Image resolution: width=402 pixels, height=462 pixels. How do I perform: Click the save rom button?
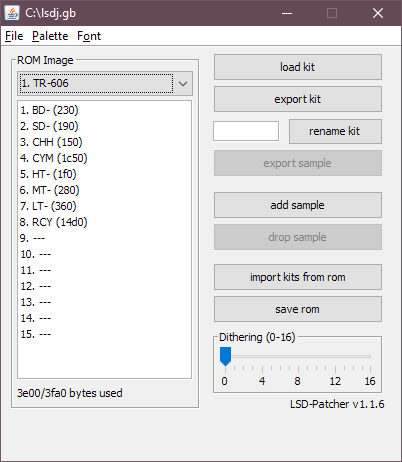pyautogui.click(x=298, y=309)
